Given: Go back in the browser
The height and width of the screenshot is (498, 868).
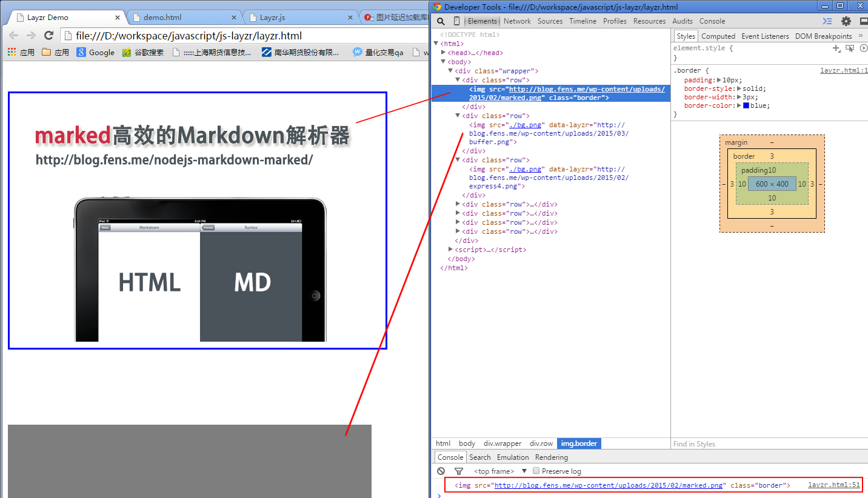Looking at the screenshot, I should pos(14,36).
